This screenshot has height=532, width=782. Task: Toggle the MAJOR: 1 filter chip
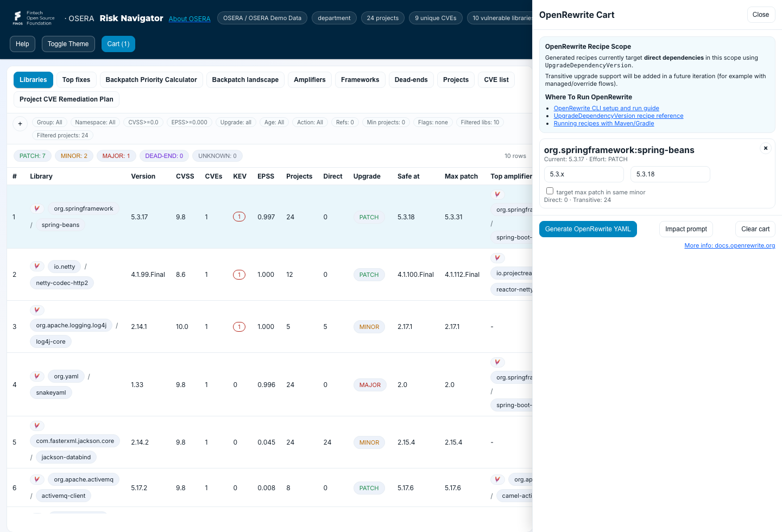click(116, 156)
